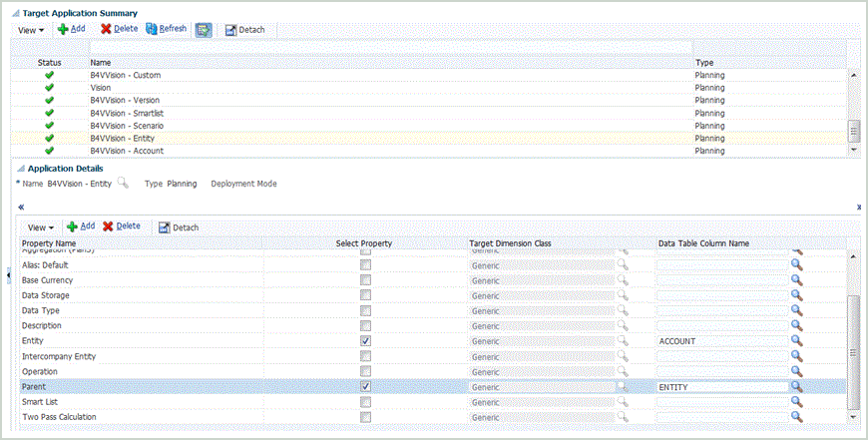
Task: Select the B4VVision - Account row
Action: tap(127, 151)
